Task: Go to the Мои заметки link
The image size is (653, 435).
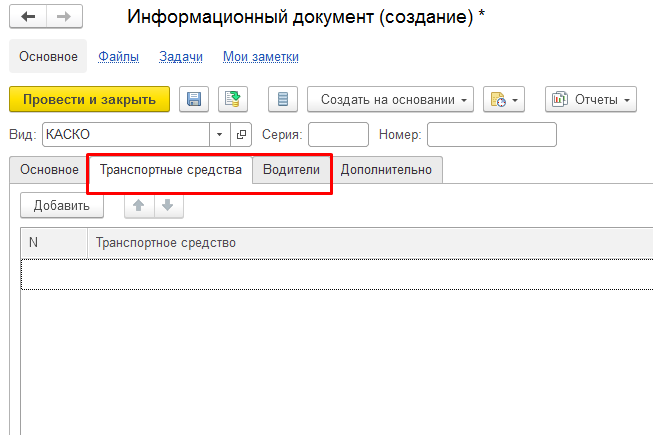Action: pyautogui.click(x=260, y=57)
